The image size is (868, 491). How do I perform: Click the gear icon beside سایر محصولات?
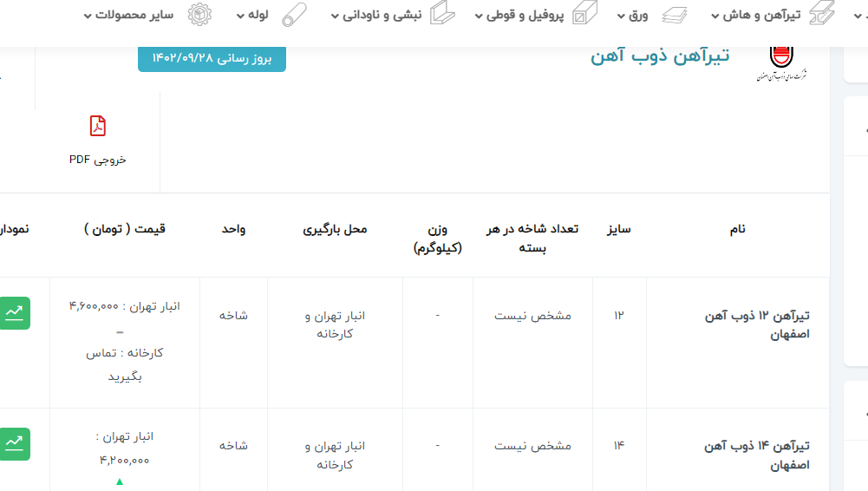click(200, 15)
